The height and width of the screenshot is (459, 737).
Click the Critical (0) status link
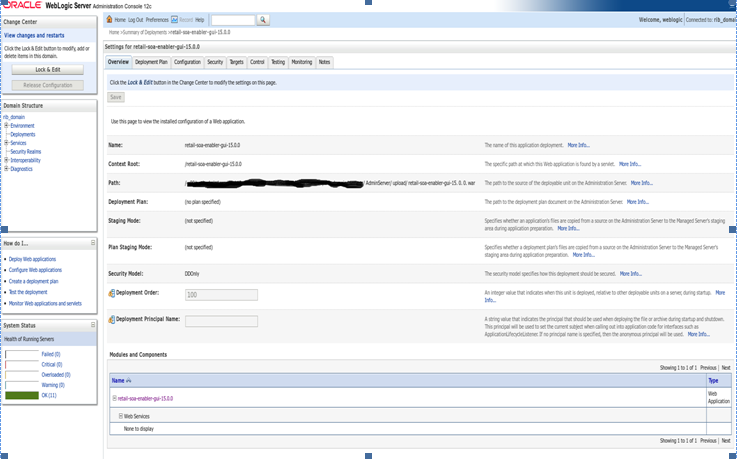52,364
